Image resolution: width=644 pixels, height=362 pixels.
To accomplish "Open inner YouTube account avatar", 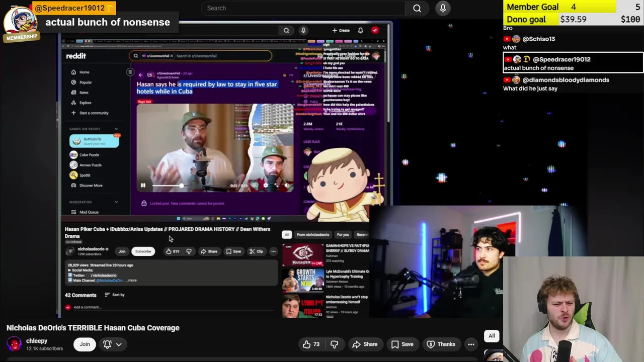I will [375, 30].
